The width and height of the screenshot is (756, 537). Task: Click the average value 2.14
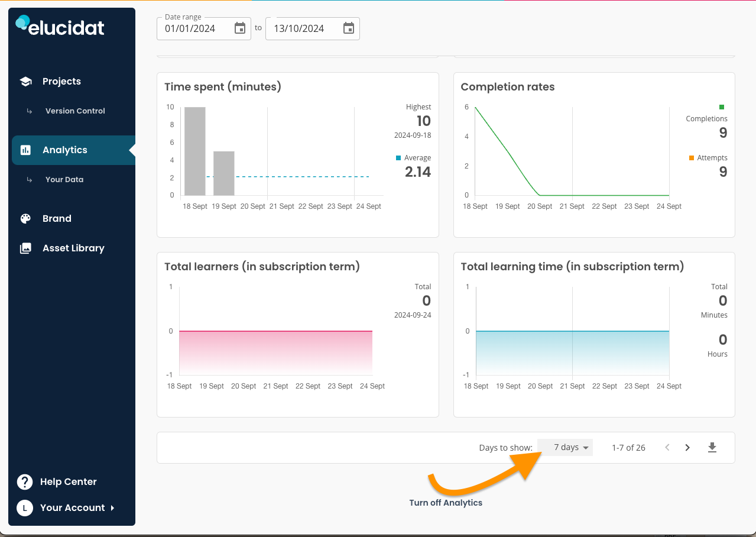point(418,172)
